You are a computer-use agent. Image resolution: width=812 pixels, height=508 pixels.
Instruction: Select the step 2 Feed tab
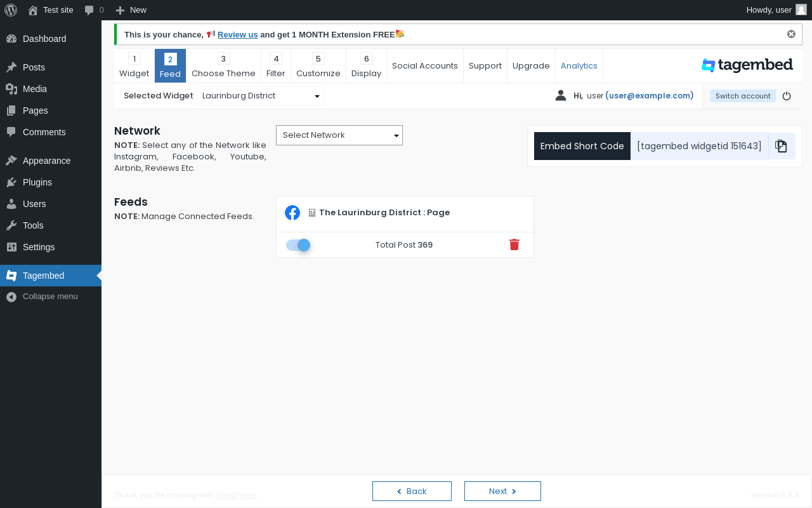point(170,66)
